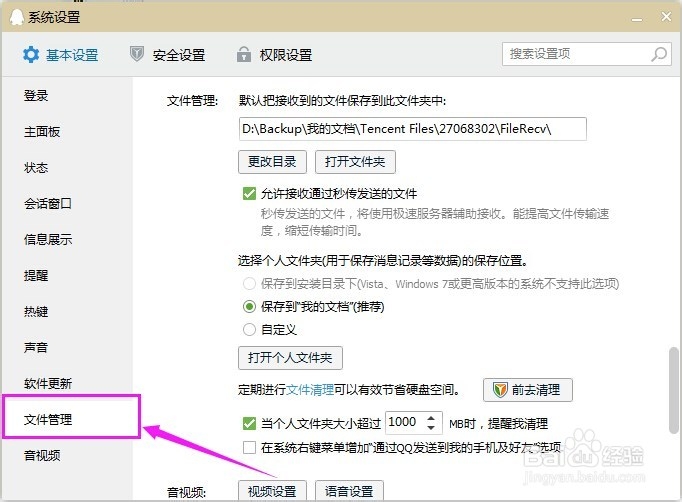This screenshot has width=682, height=502.
Task: Click the shield icon beside 安全设置
Action: pos(137,54)
